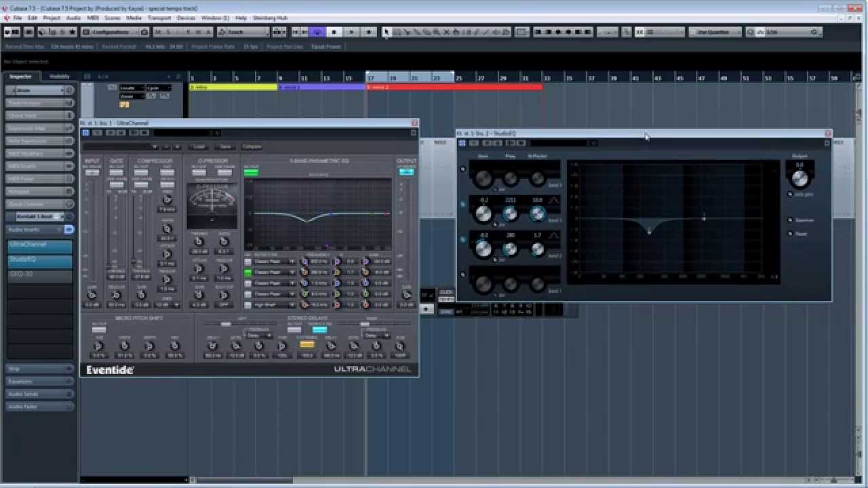Expand the Audio Fader inspector section

coord(40,407)
